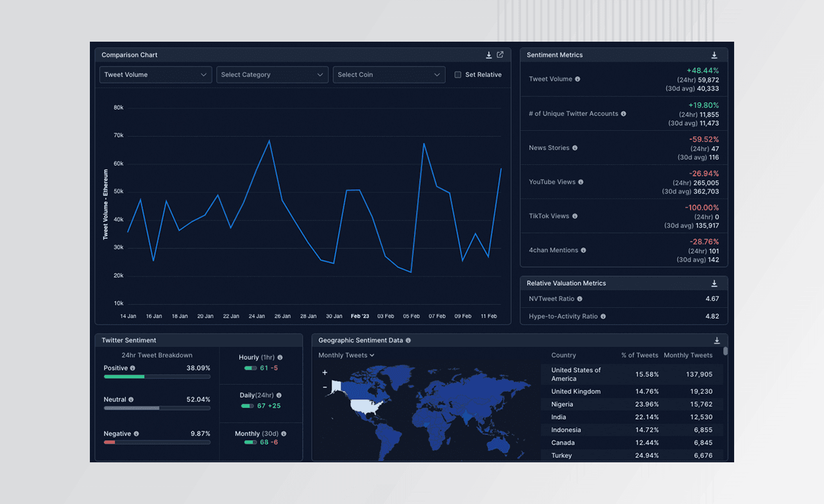Show info for TikTok Views
The height and width of the screenshot is (504, 824).
click(x=575, y=216)
